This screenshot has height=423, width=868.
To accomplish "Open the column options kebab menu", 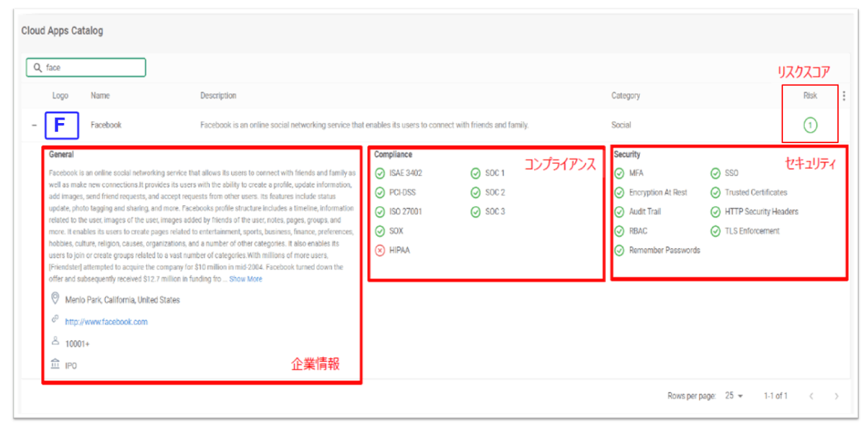I will [844, 96].
